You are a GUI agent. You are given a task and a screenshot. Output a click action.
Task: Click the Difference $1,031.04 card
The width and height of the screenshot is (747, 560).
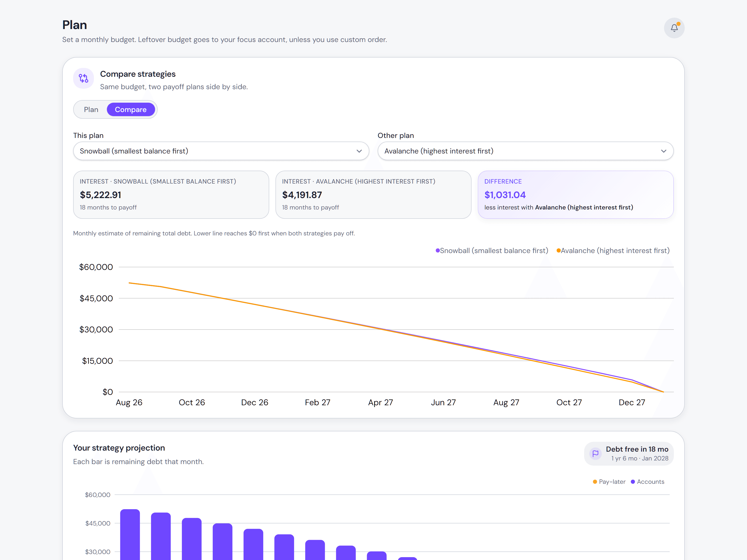[576, 195]
